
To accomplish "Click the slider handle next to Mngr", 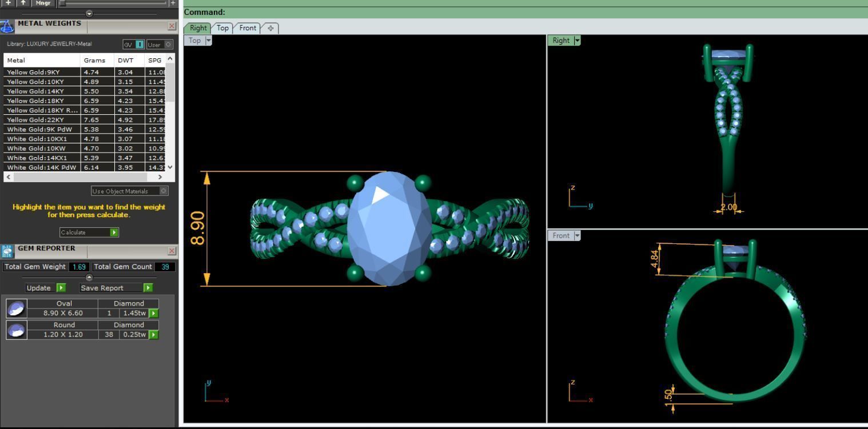I will point(62,3).
